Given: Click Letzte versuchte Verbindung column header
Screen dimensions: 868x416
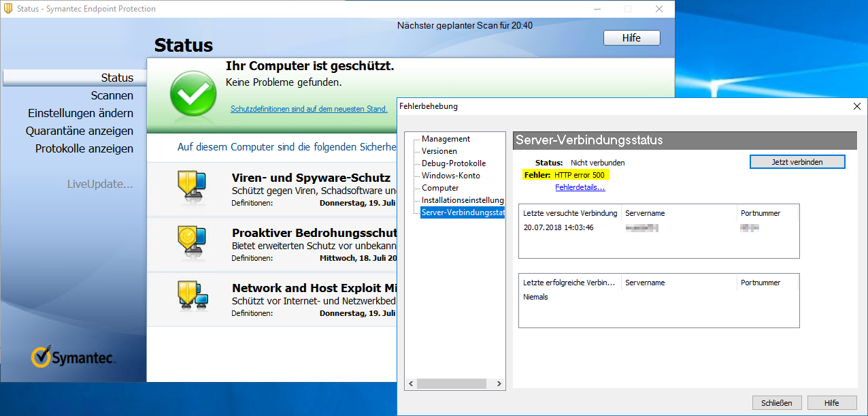Looking at the screenshot, I should (570, 213).
